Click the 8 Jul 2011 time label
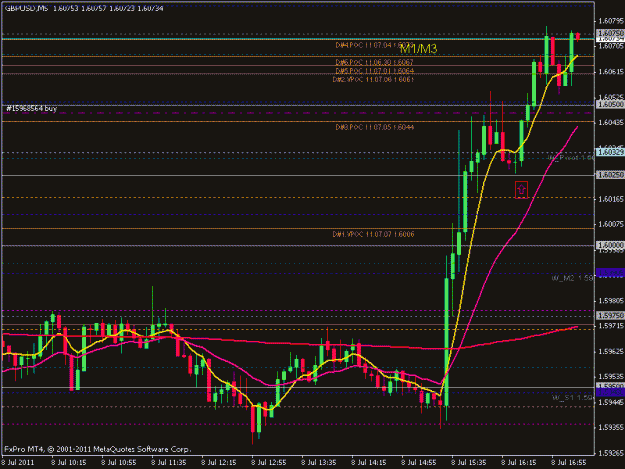Viewport: 625px width, 469px height. pyautogui.click(x=18, y=463)
